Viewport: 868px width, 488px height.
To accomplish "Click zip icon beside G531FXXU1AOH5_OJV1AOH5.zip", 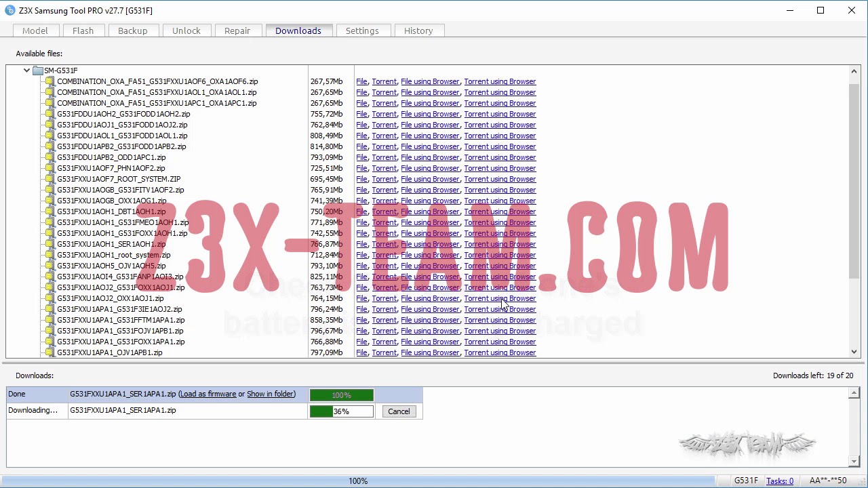I will coord(50,266).
